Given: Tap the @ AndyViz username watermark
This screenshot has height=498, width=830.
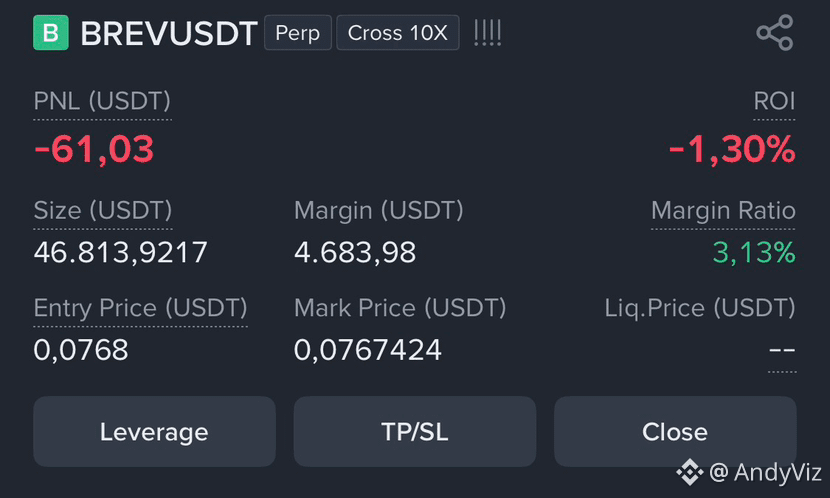Looking at the screenshot, I should pos(765,472).
